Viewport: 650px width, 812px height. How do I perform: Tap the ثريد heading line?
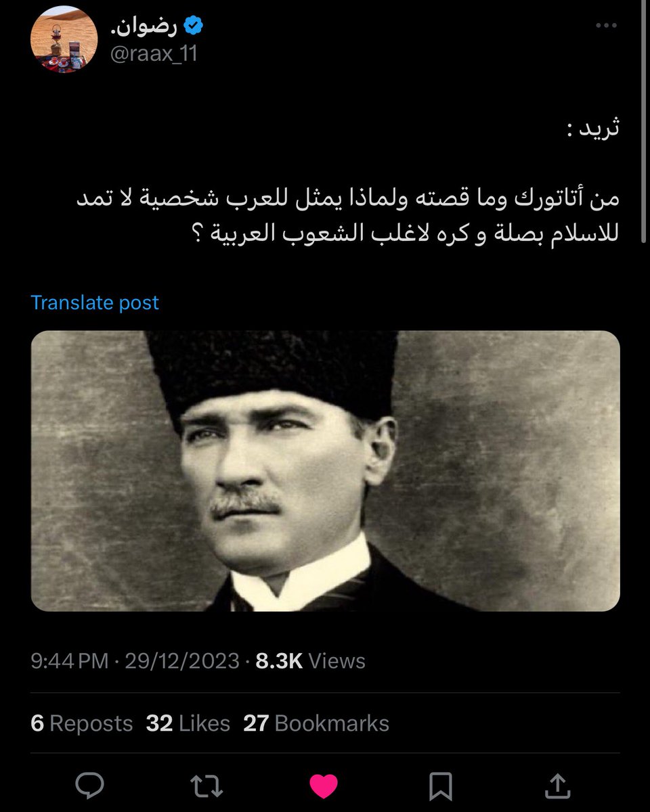point(592,127)
